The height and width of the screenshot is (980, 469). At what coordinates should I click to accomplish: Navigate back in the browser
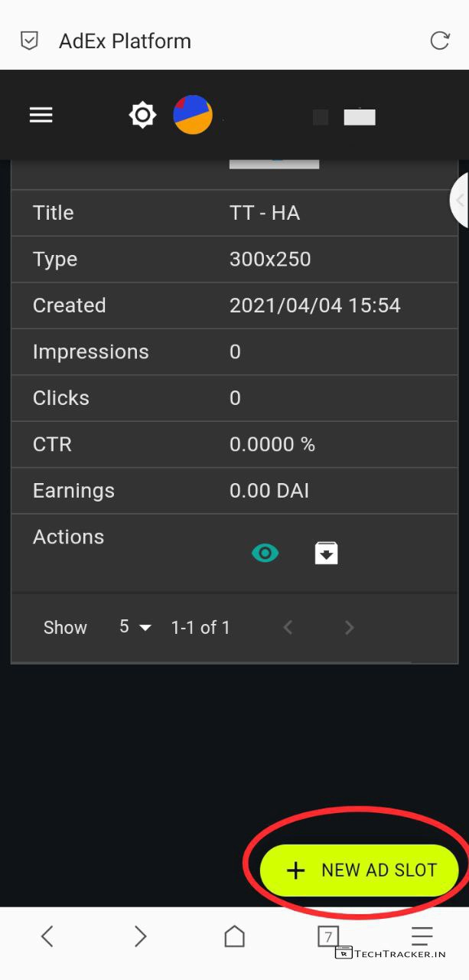coord(47,936)
